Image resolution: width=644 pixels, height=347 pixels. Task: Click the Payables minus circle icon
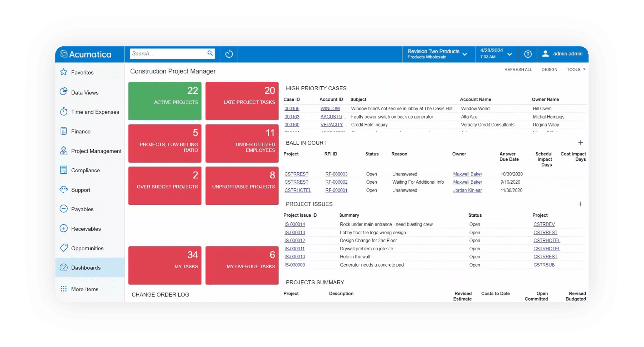pyautogui.click(x=64, y=209)
